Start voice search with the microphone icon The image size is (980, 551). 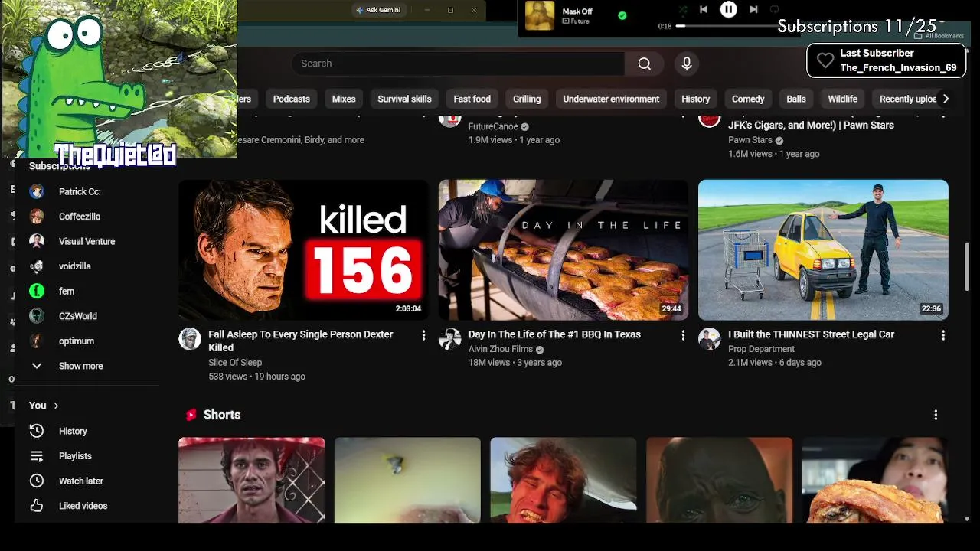tap(687, 64)
